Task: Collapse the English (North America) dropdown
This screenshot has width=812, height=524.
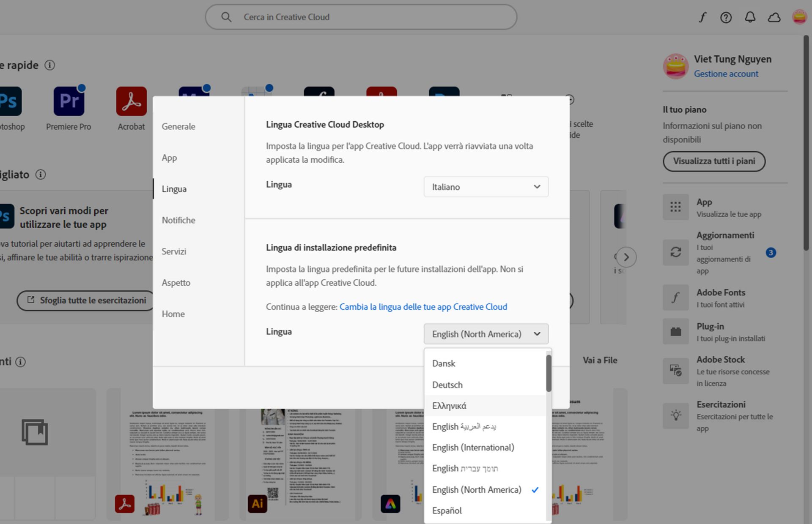Action: coord(486,334)
